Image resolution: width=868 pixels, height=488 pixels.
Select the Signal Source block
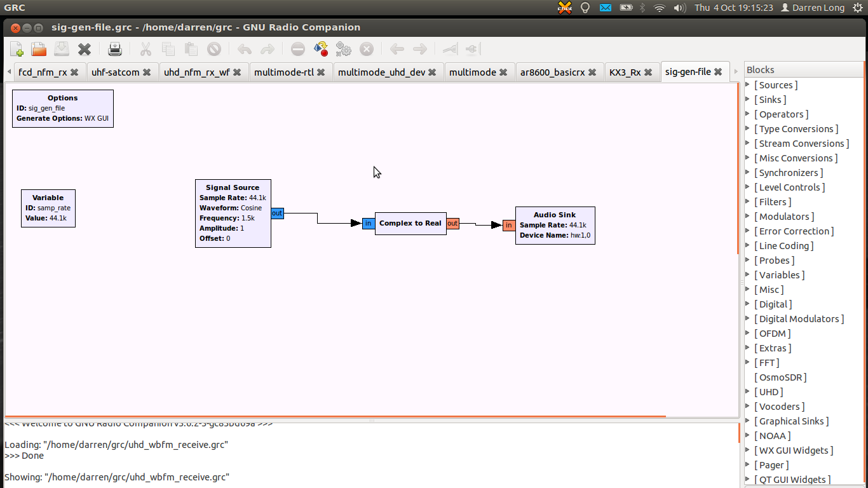click(233, 213)
